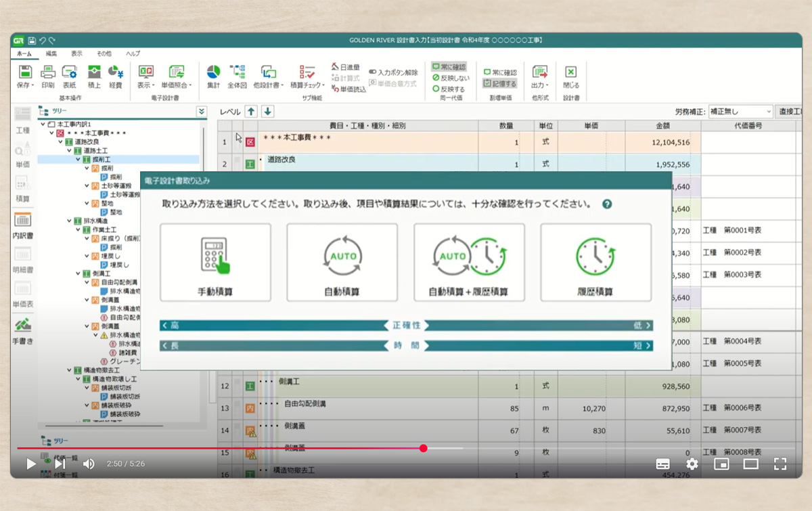Choose 自動積算+履歴積算 combined option
812x511 pixels.
coord(468,263)
